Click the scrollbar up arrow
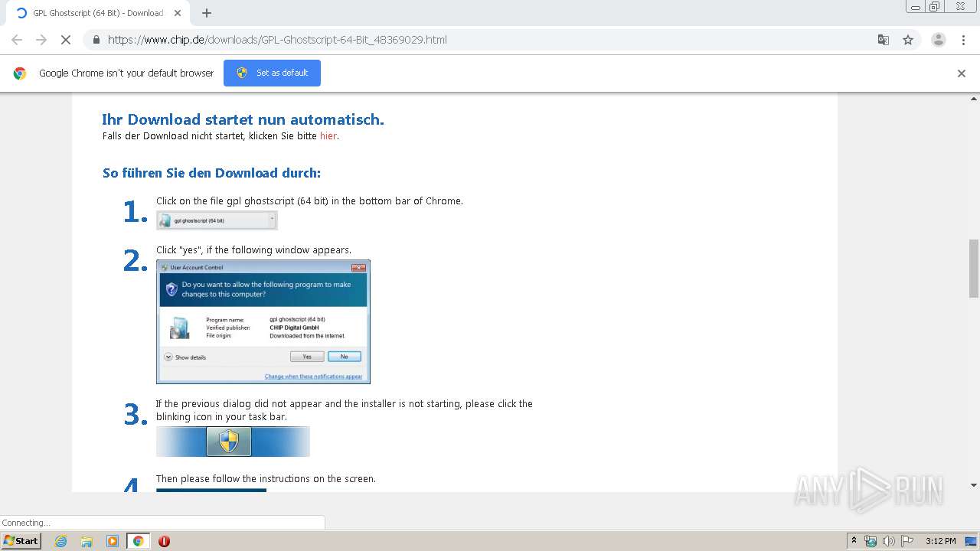980x551 pixels. (x=974, y=98)
